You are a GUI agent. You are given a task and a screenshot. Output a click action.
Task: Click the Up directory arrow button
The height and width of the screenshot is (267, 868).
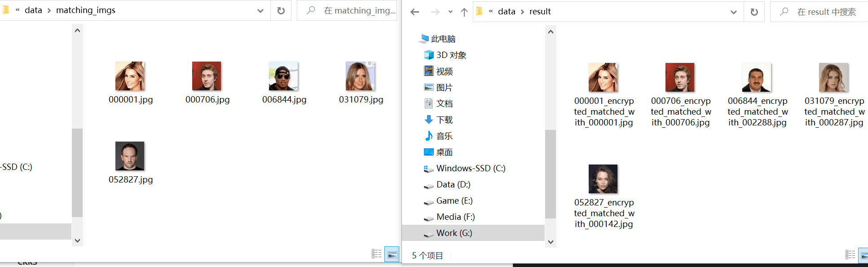click(x=464, y=12)
